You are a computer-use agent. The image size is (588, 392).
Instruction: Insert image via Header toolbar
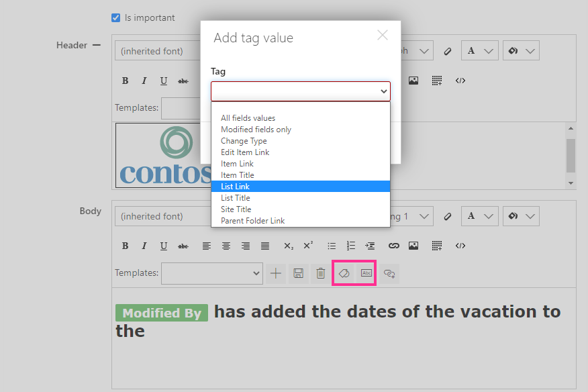coord(413,81)
